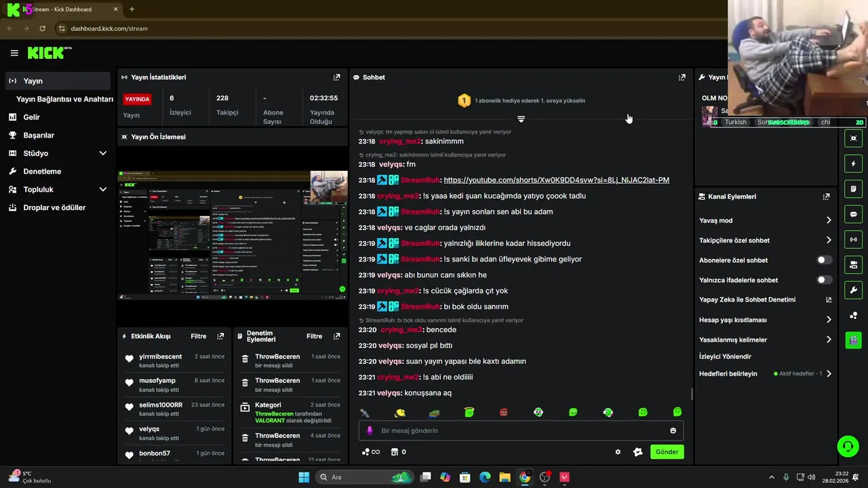Open the Windows Start menu
The image size is (868, 488).
pos(304,477)
